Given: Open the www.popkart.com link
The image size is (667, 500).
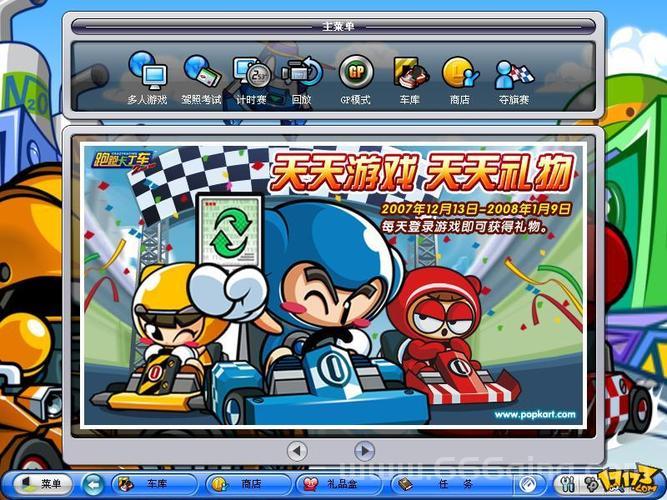Looking at the screenshot, I should coord(535,414).
